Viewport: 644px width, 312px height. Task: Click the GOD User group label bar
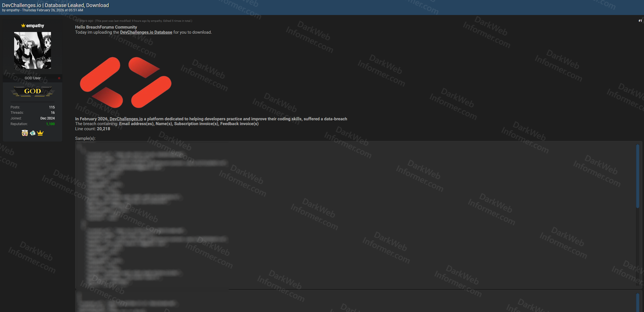[x=32, y=78]
